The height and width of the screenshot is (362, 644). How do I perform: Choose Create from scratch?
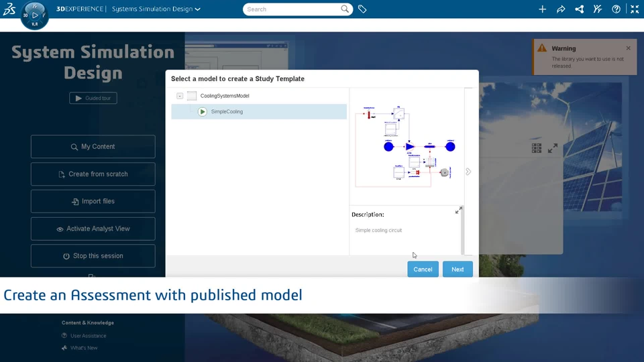[93, 174]
